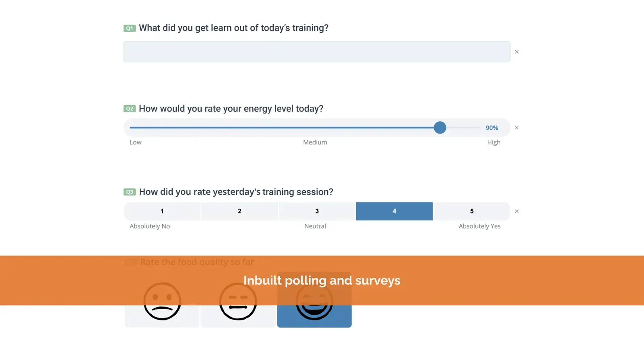Select rating 1 for yesterday's training session
This screenshot has height=357, width=644.
click(162, 211)
